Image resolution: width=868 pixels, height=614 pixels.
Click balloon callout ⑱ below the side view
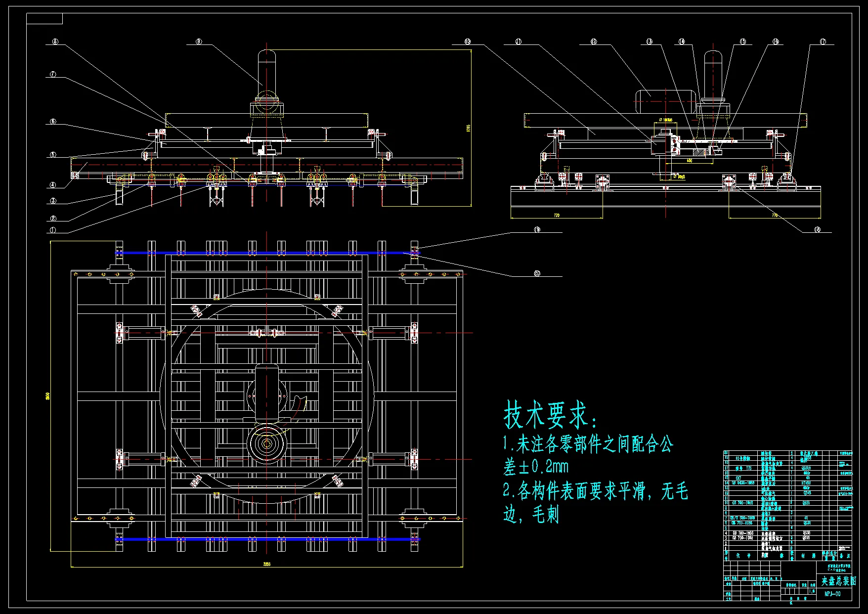(817, 229)
